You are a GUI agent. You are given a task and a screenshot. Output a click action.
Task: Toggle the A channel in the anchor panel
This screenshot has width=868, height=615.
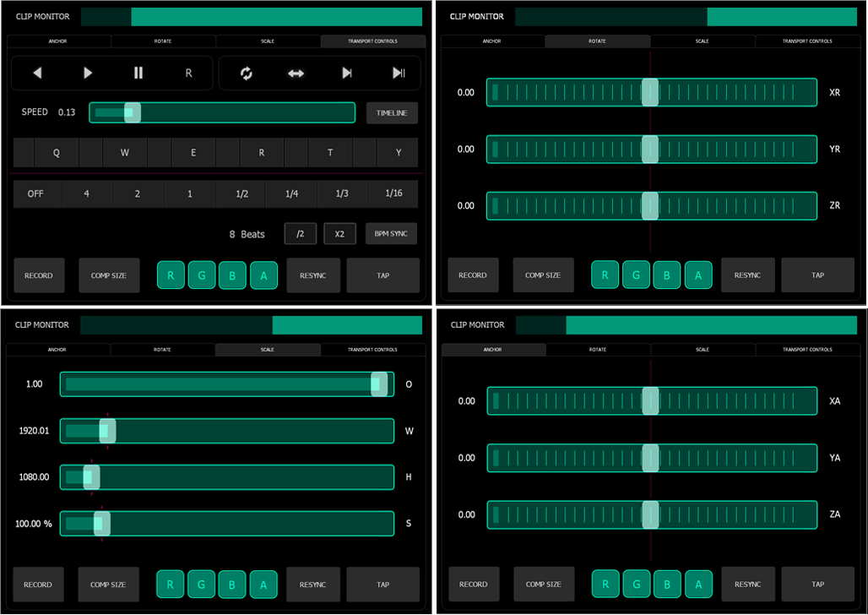(x=697, y=584)
